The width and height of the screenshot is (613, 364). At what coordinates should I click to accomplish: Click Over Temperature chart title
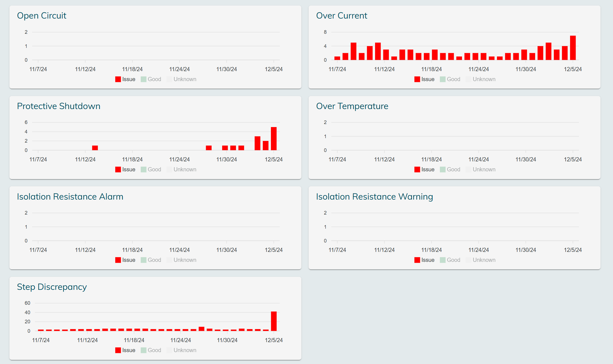pyautogui.click(x=352, y=106)
